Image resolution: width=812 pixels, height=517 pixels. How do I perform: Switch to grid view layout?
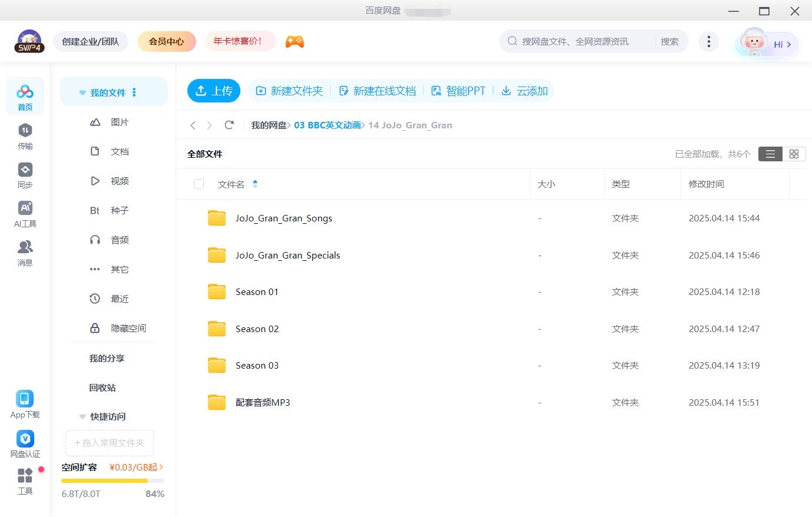(794, 154)
